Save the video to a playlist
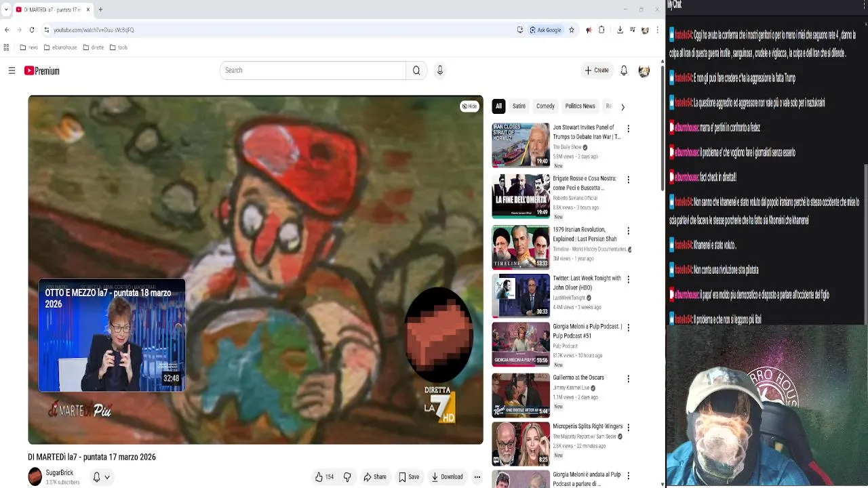The height and width of the screenshot is (488, 868). point(409,477)
